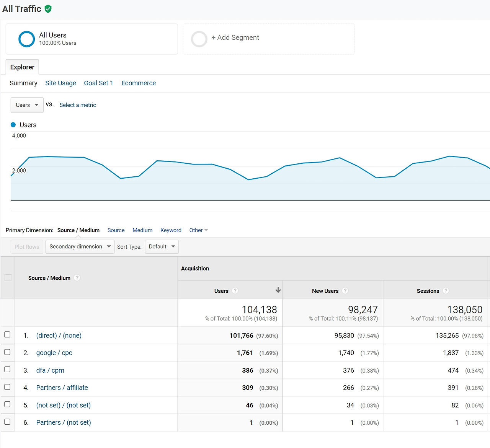Expand the Other primary dimension menu

(199, 230)
